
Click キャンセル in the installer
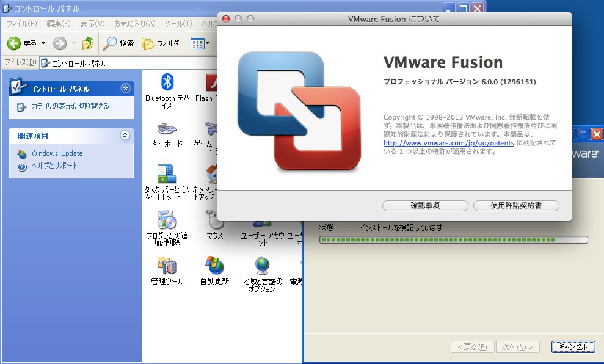[x=573, y=347]
